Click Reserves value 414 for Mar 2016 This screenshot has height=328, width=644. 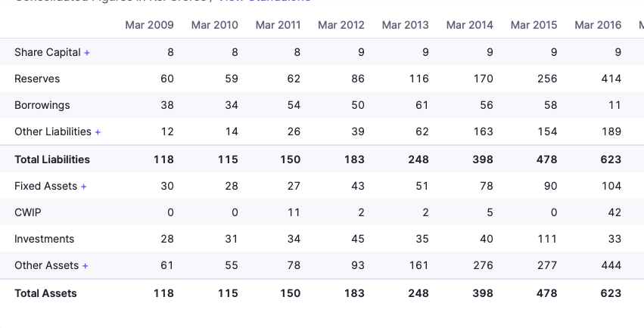(611, 79)
